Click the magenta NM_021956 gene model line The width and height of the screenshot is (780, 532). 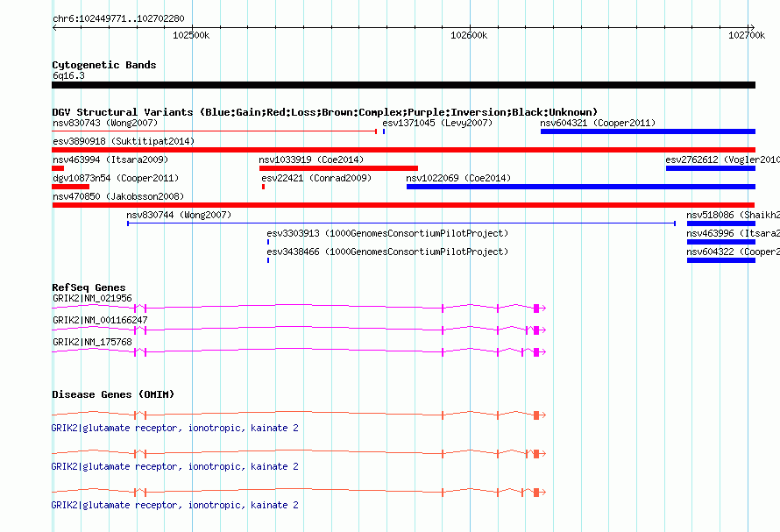(299, 308)
